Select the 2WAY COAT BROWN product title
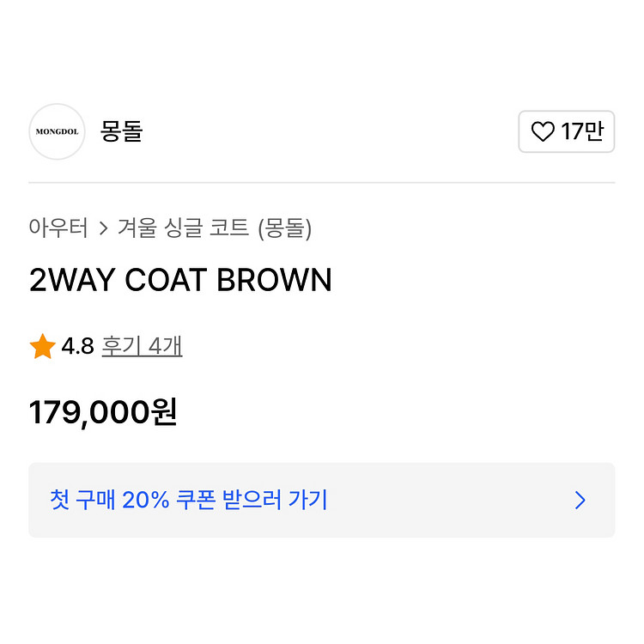The image size is (644, 644). 180,281
